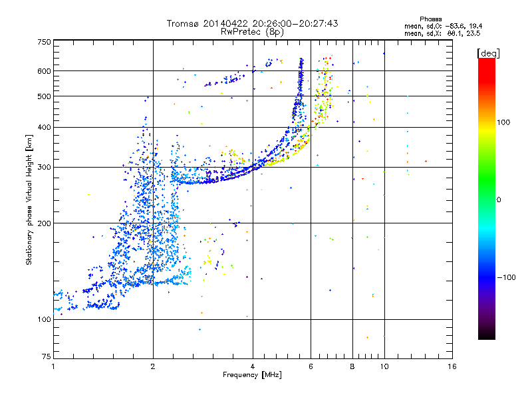Image resolution: width=532 pixels, height=399 pixels.
Task: Click the x-axis label '2'
Action: 153,366
